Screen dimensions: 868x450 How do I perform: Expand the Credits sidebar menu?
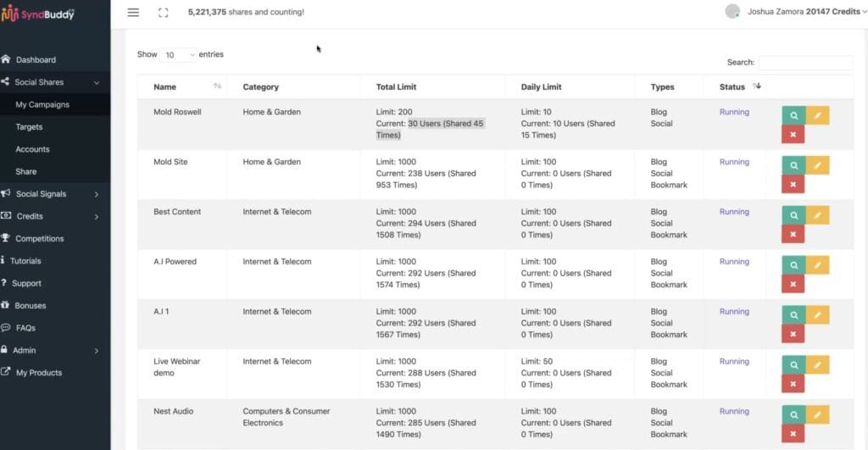(55, 216)
